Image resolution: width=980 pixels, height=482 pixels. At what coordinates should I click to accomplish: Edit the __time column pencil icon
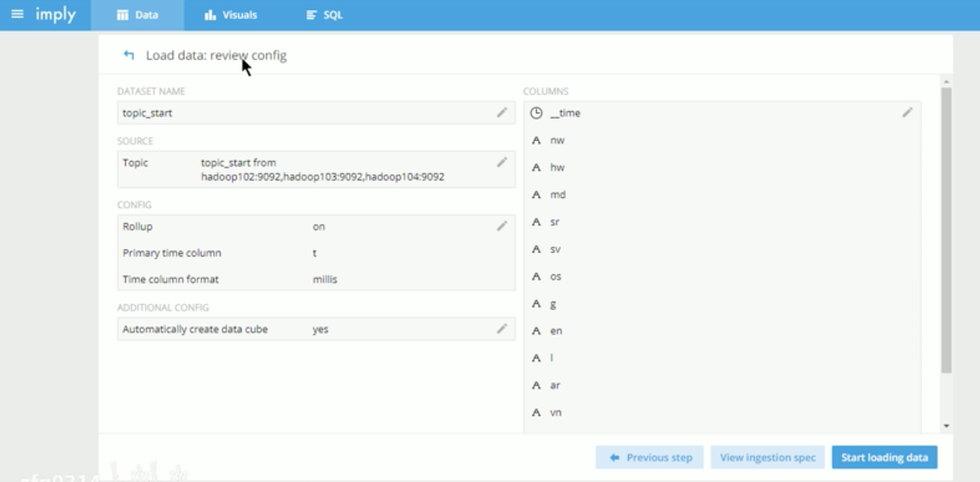907,113
